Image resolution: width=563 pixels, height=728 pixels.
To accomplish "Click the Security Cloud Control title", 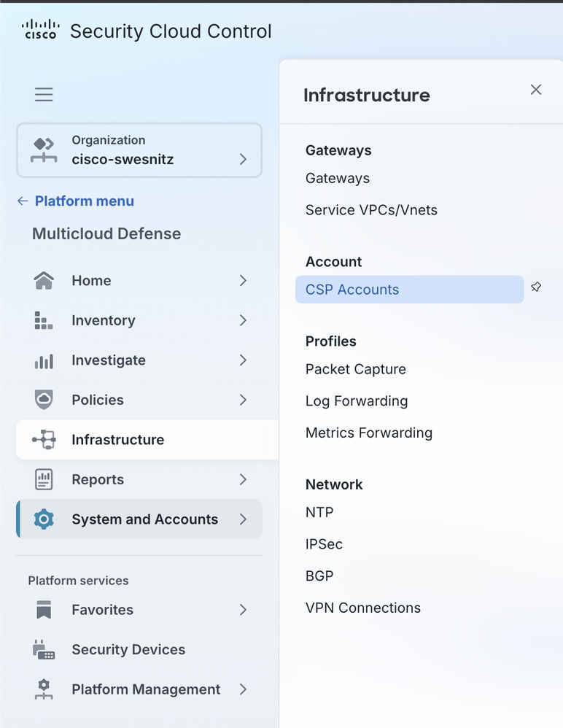I will [171, 31].
